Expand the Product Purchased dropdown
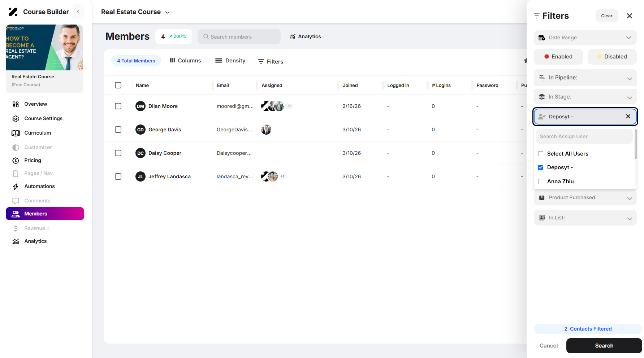 point(585,197)
